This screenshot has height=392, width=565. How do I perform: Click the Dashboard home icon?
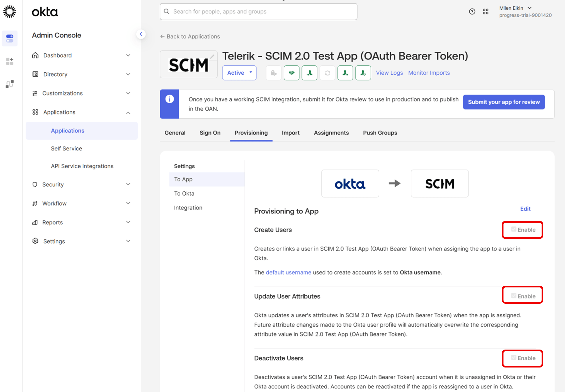[35, 55]
